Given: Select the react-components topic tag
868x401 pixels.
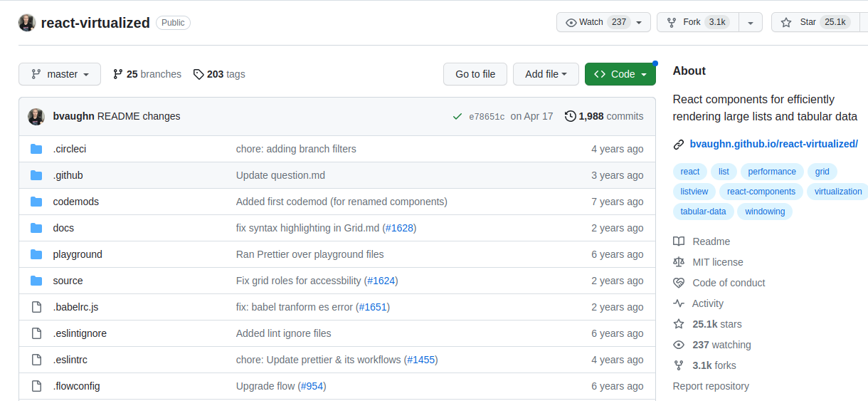Looking at the screenshot, I should pyautogui.click(x=761, y=192).
